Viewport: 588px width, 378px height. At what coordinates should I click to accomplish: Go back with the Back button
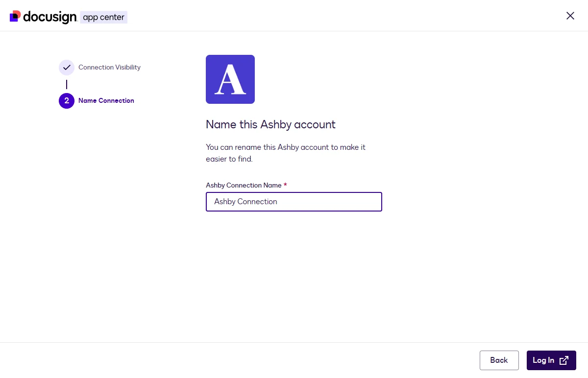(x=499, y=360)
